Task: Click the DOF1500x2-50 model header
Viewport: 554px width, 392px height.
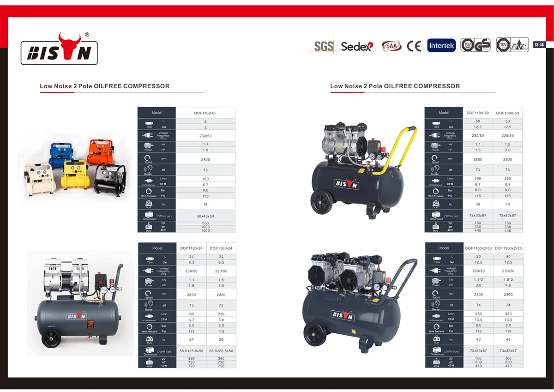Action: click(508, 248)
